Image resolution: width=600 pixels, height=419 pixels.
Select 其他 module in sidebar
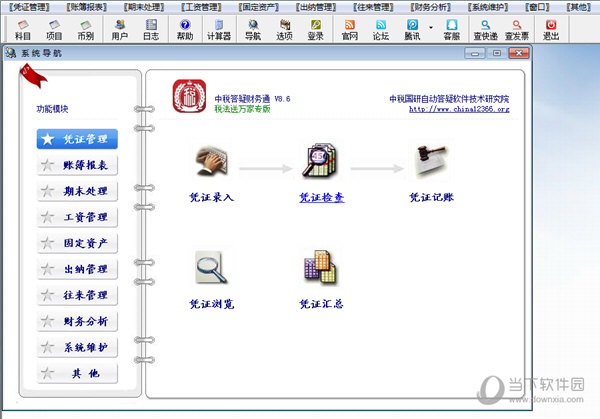point(77,373)
